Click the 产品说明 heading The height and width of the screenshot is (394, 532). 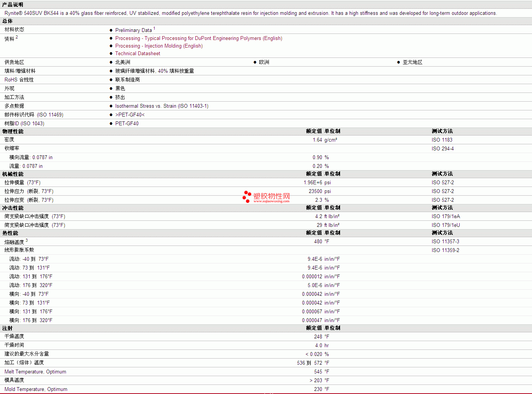13,5
